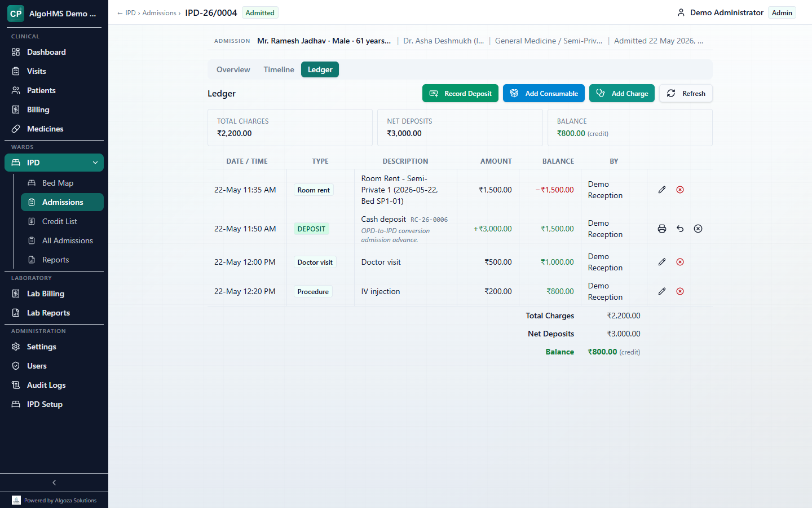Screen dimensions: 812x508
Task: Delete the Room rent ledger entry
Action: tap(680, 190)
